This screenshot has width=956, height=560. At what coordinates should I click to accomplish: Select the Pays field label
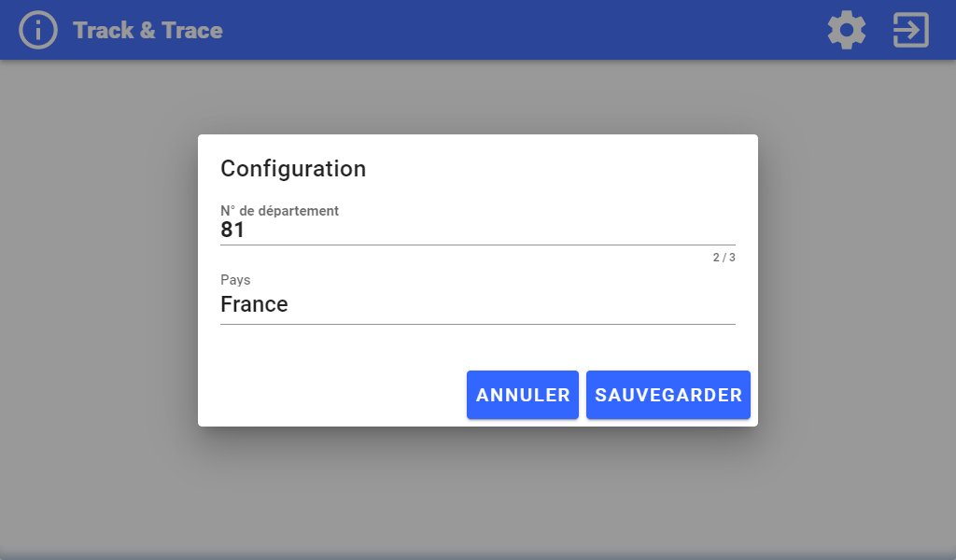235,280
